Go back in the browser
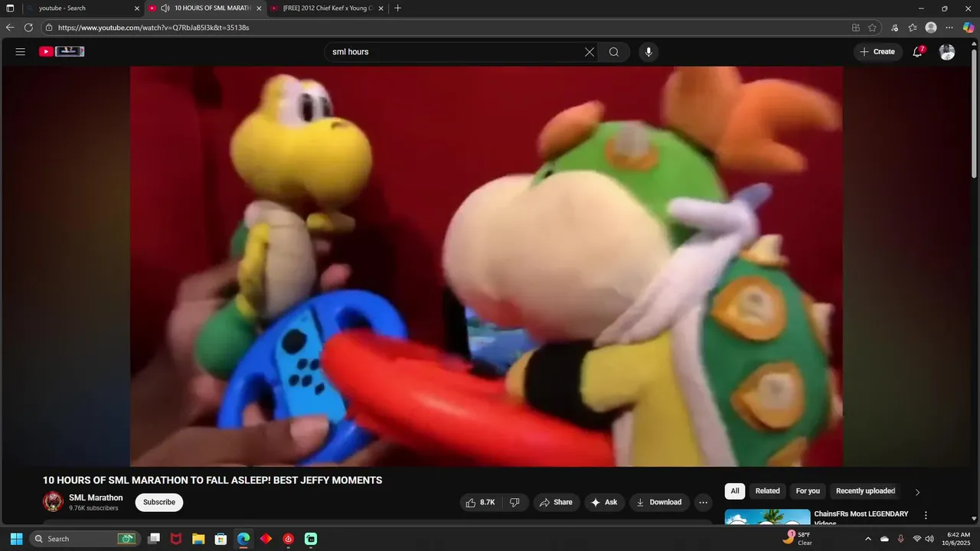980x551 pixels. coord(10,28)
